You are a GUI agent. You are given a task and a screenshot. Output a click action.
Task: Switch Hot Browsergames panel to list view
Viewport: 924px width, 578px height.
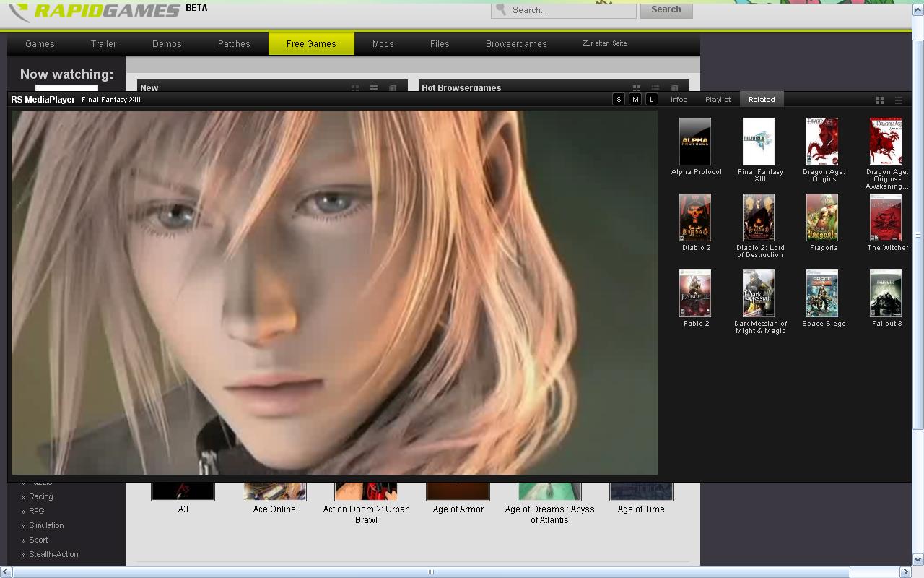tap(655, 88)
